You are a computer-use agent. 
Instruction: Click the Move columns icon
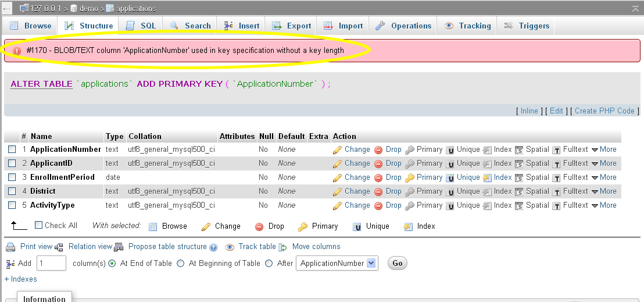point(282,247)
